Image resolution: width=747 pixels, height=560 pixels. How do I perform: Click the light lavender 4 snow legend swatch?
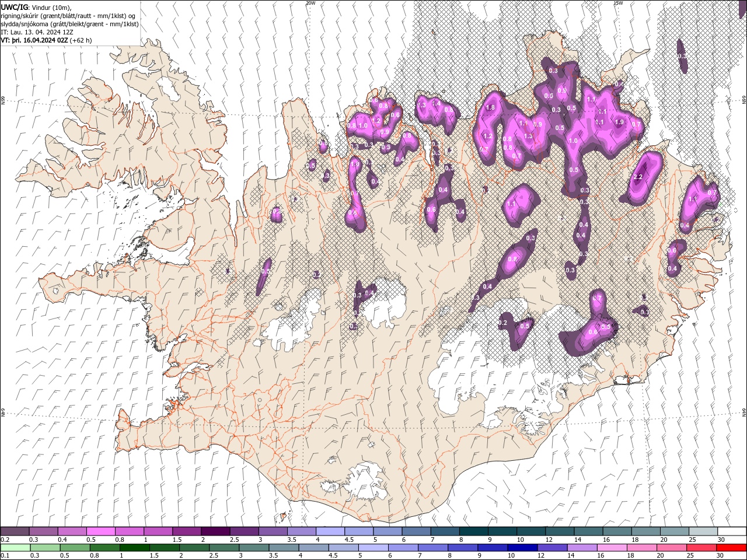pos(330,531)
